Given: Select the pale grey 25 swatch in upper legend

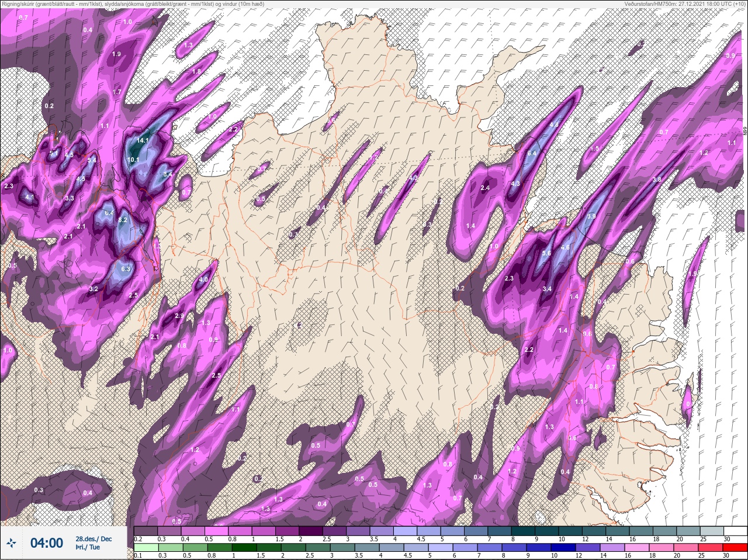Looking at the screenshot, I should 711,531.
